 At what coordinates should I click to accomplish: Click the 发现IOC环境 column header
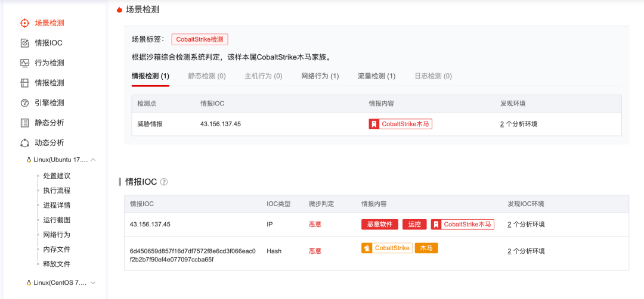[x=526, y=204]
